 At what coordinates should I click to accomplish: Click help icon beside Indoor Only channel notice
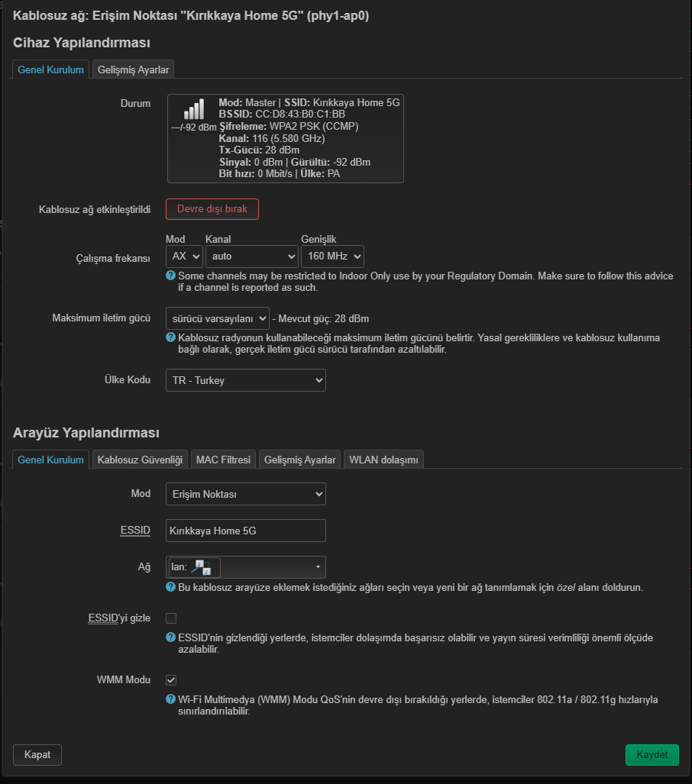[x=170, y=276]
